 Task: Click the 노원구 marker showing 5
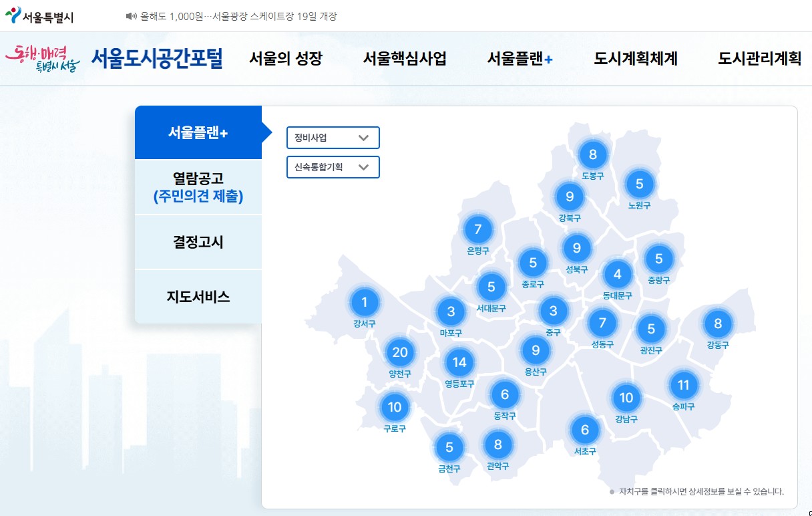coord(640,184)
